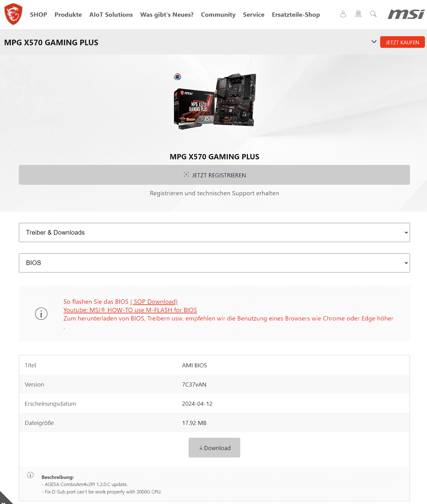Open the Service menu

[254, 15]
